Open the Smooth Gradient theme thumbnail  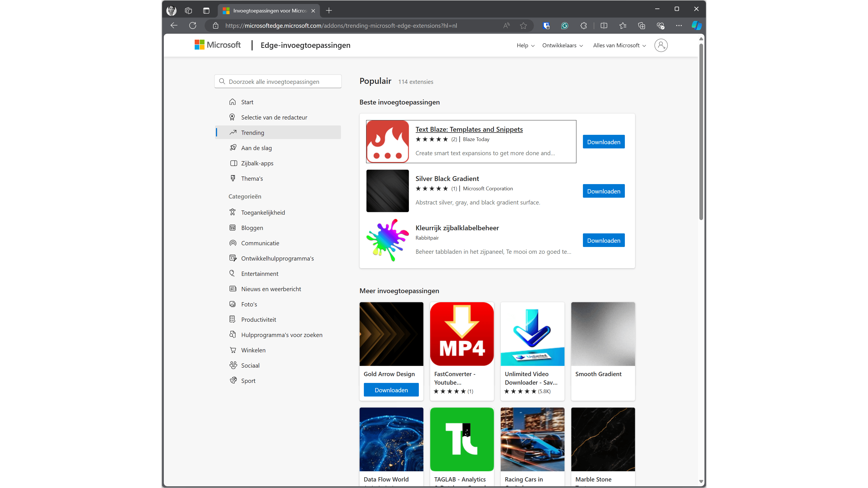(x=603, y=334)
